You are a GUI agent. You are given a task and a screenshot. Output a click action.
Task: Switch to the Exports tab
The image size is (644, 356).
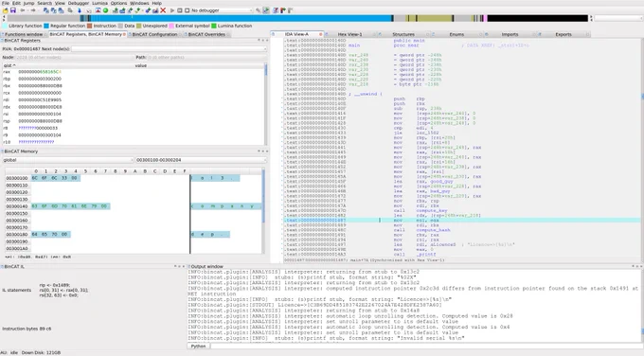click(563, 34)
